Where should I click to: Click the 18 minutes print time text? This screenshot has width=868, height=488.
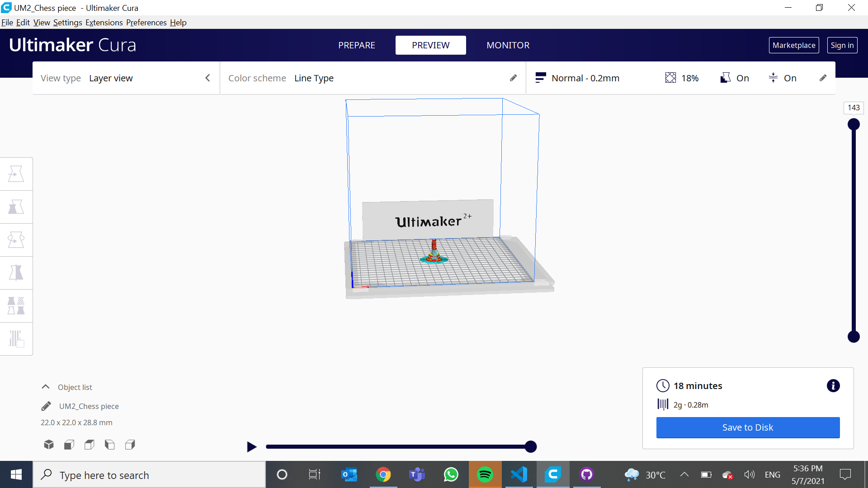(698, 386)
